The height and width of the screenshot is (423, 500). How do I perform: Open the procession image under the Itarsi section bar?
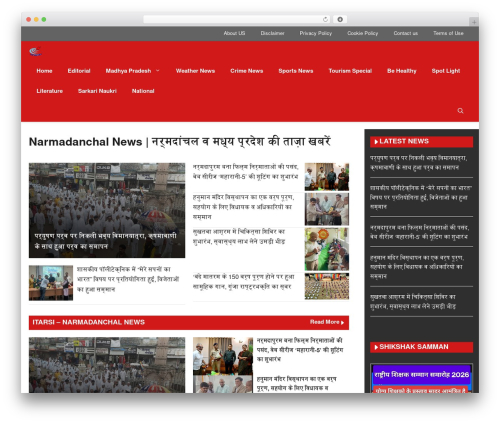pos(107,365)
